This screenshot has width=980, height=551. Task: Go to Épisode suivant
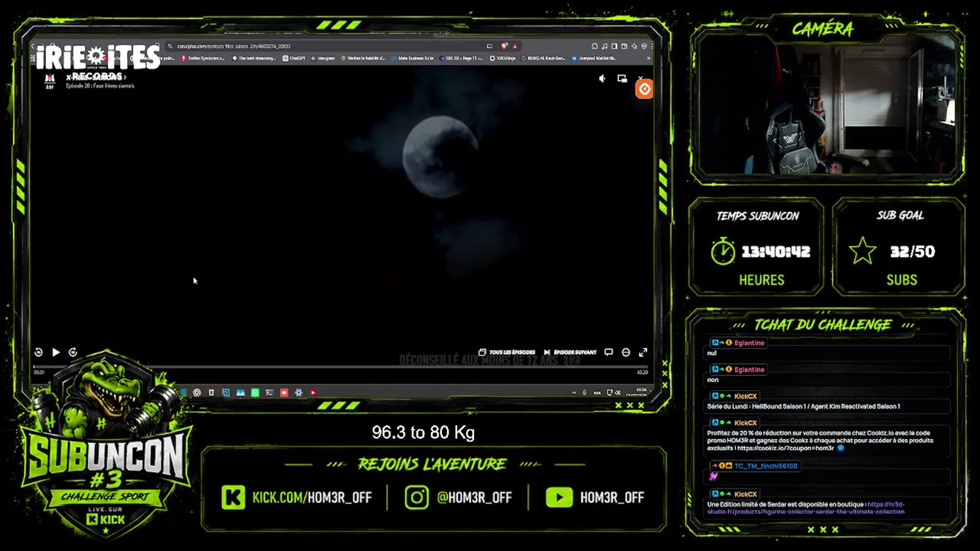[x=570, y=352]
